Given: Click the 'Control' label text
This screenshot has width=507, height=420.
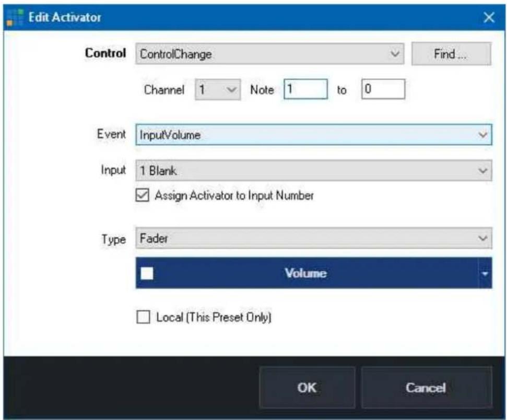Looking at the screenshot, I should click(105, 53).
